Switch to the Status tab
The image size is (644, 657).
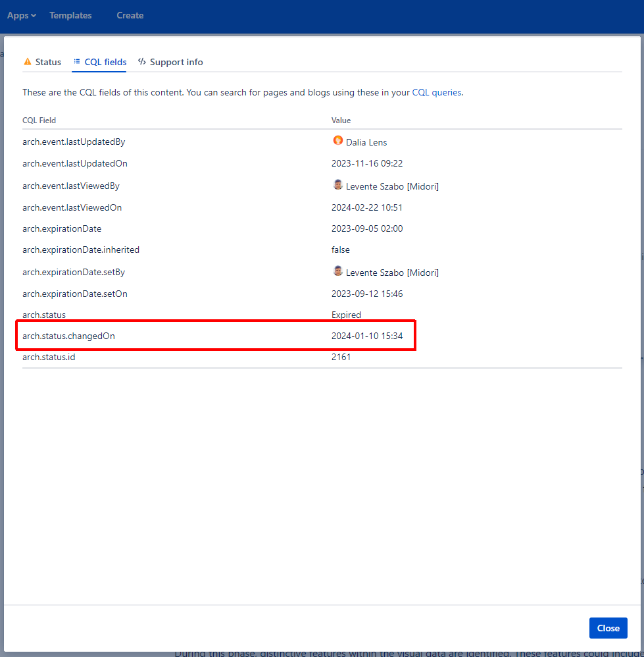(x=42, y=62)
